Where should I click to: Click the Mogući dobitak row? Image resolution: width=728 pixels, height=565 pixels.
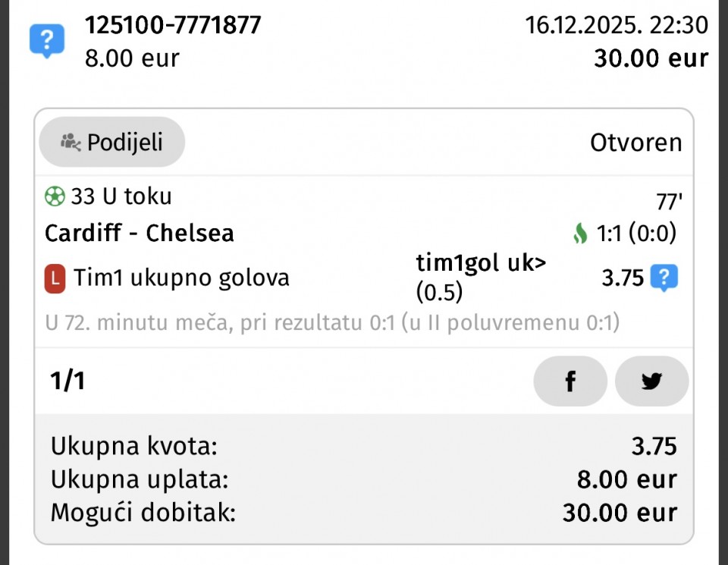coord(363,513)
